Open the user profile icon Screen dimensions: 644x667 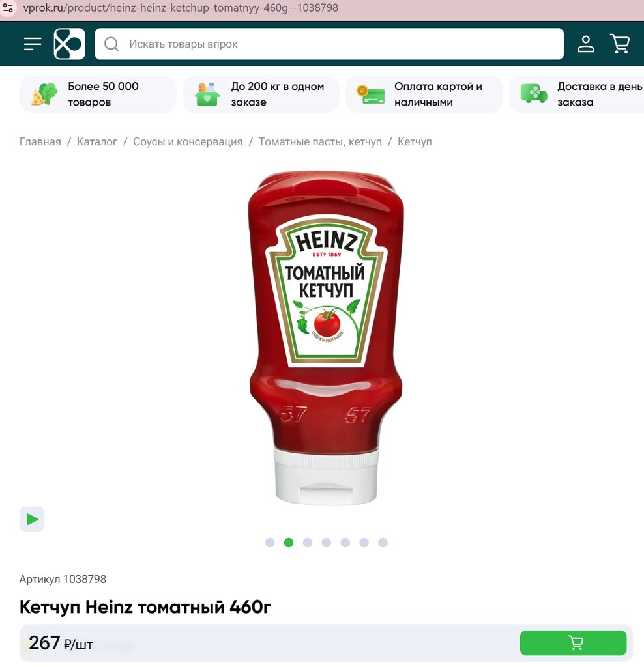pyautogui.click(x=586, y=44)
